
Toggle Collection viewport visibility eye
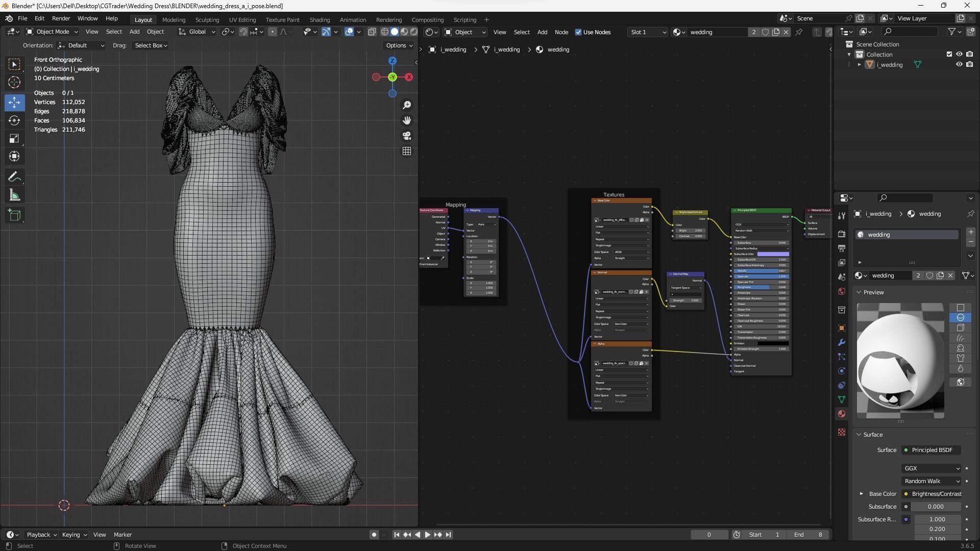(x=959, y=54)
